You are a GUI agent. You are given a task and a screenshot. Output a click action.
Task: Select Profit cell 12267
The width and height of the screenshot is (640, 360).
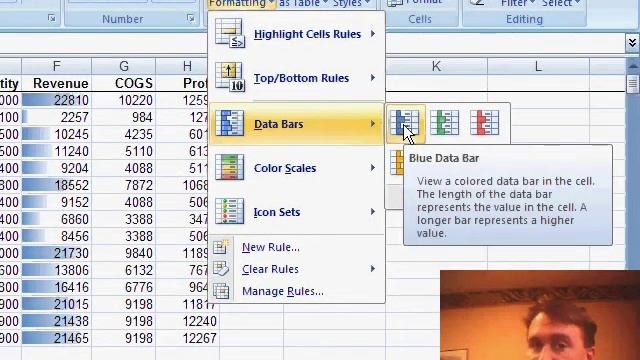point(187,338)
